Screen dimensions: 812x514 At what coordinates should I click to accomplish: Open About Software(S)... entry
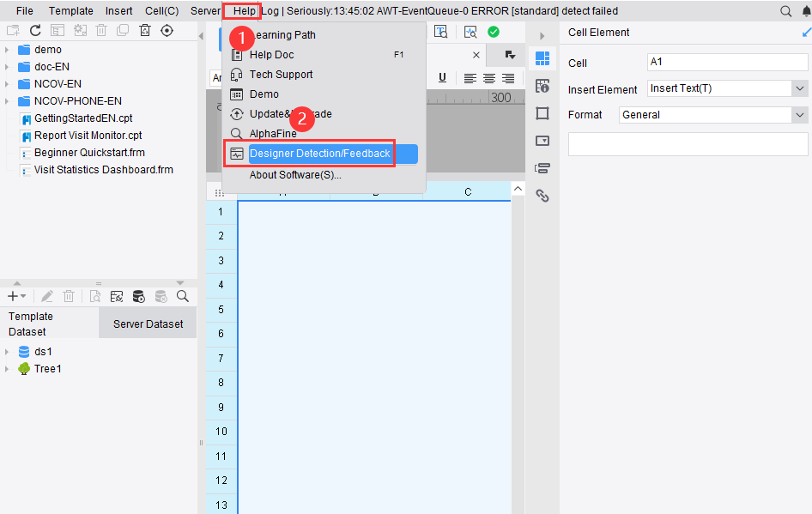click(x=324, y=174)
